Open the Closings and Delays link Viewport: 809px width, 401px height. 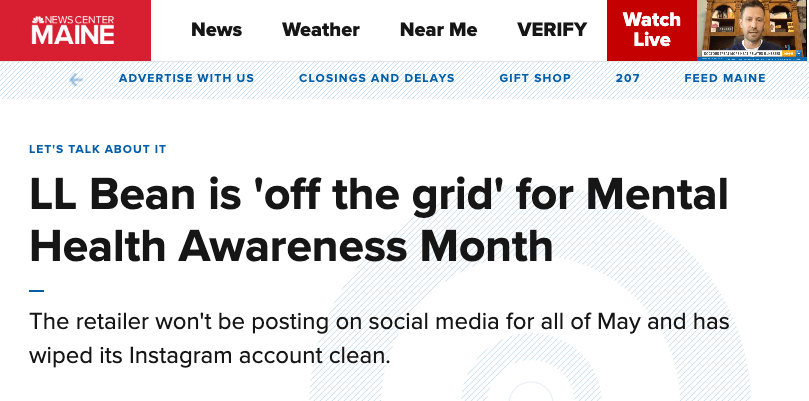pyautogui.click(x=377, y=78)
